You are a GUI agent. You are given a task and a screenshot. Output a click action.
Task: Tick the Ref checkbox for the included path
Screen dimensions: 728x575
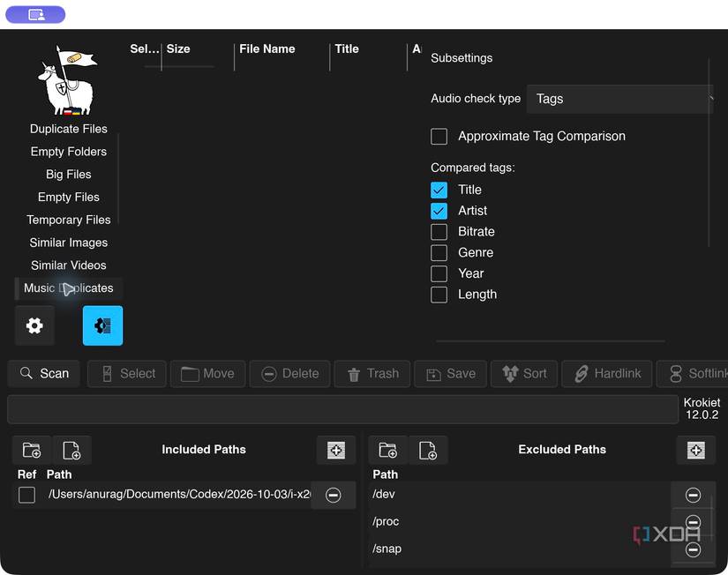(x=27, y=495)
